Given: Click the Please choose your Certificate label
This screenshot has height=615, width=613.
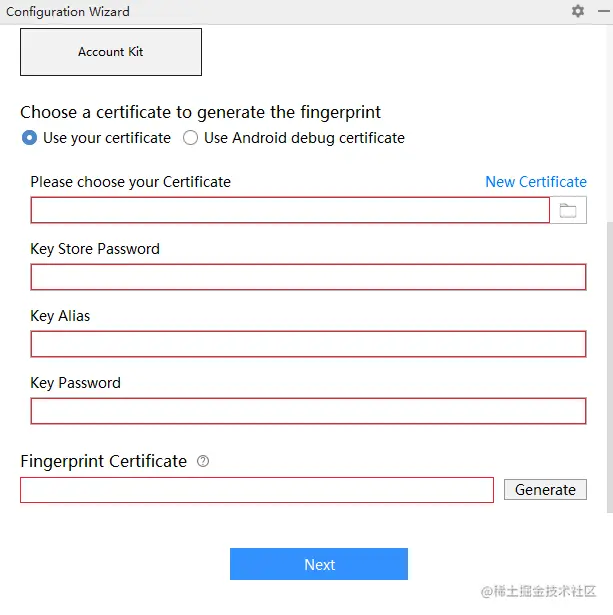Looking at the screenshot, I should click(130, 182).
